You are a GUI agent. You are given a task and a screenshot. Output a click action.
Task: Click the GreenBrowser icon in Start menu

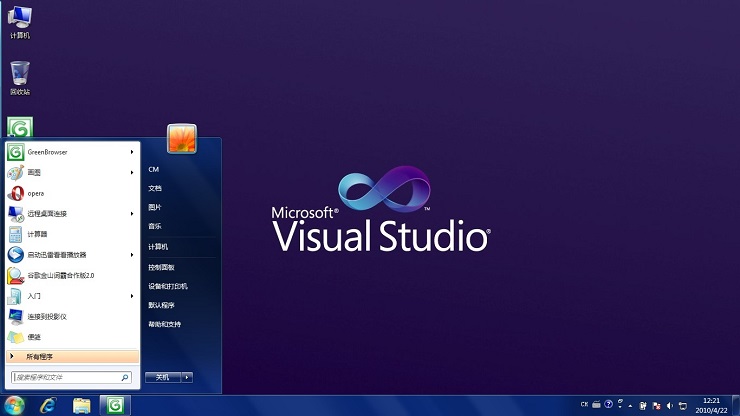pyautogui.click(x=15, y=152)
